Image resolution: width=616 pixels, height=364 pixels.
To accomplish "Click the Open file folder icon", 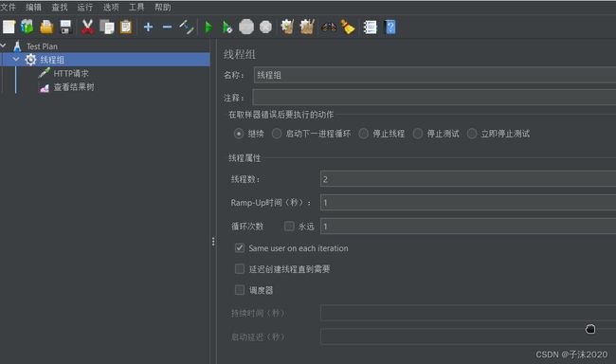I will tap(46, 27).
